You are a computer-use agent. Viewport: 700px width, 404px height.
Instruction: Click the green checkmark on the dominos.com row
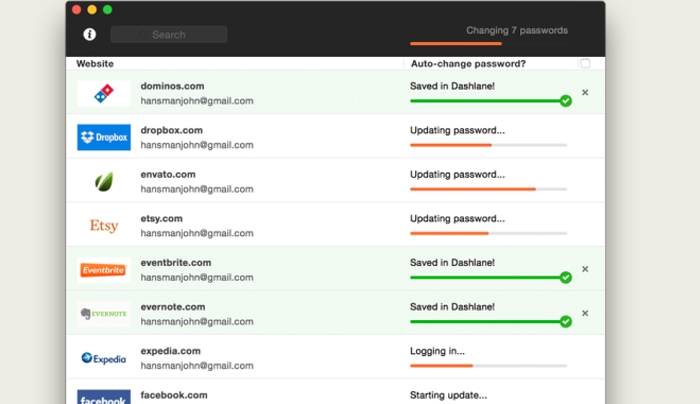coord(566,101)
